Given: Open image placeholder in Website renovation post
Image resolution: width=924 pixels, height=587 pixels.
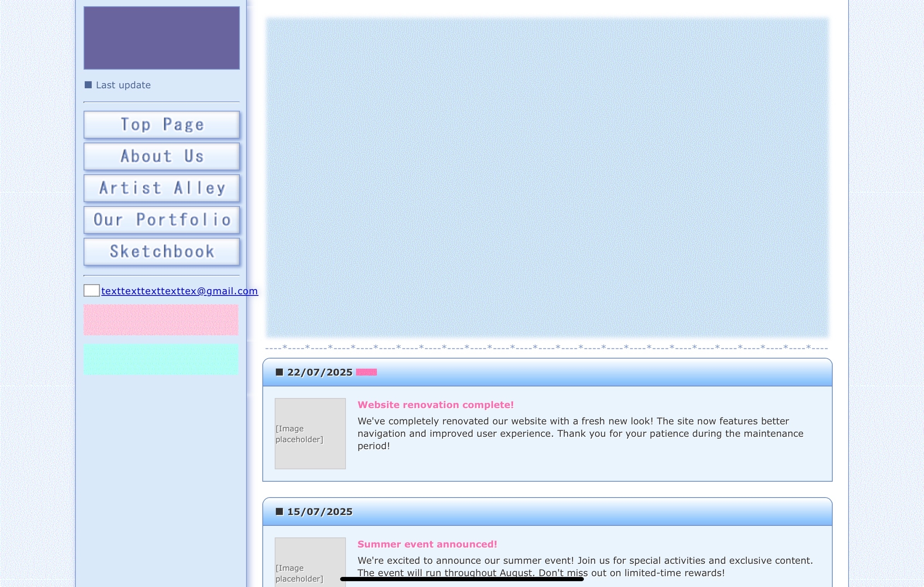Looking at the screenshot, I should (310, 434).
